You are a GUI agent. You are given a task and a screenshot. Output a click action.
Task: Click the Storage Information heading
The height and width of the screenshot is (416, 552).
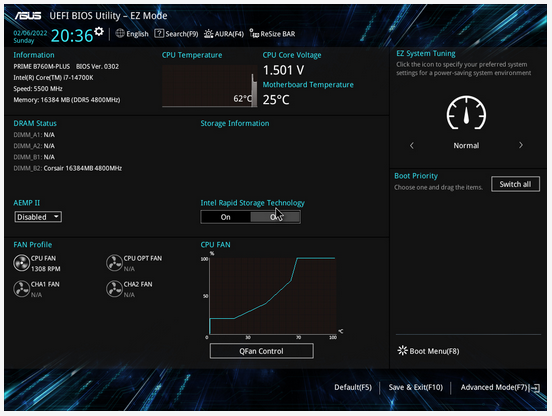pos(235,124)
